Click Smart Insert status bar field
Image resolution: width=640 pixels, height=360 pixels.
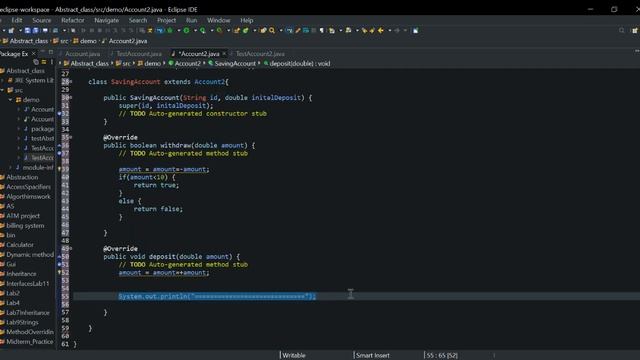(373, 356)
